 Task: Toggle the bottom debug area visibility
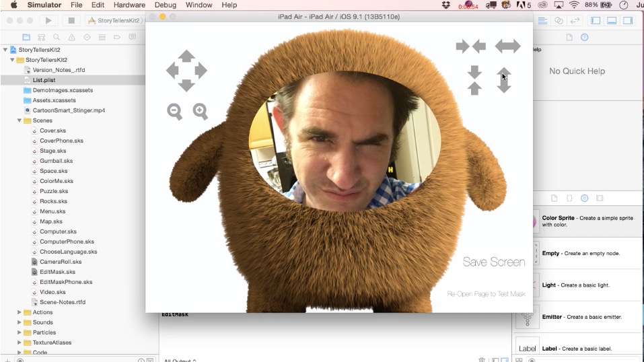[x=612, y=21]
